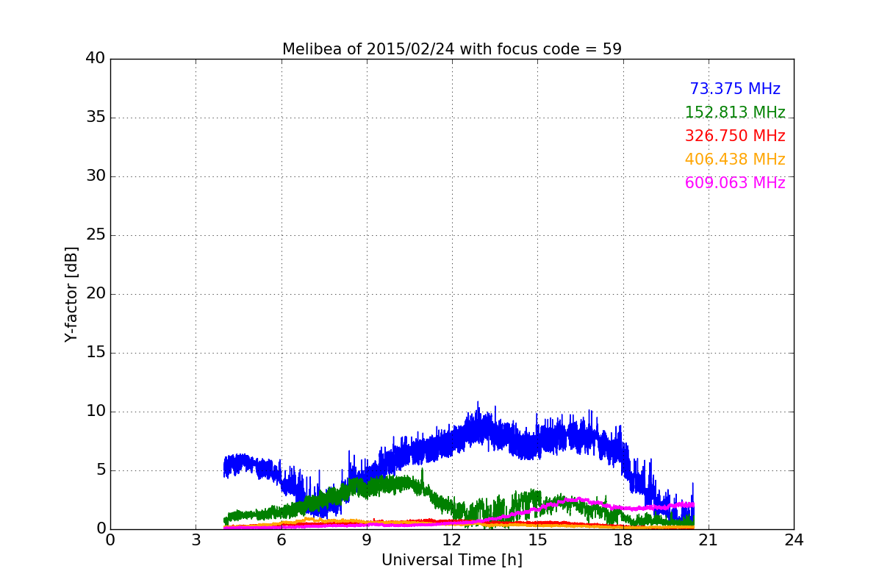This screenshot has height=588, width=882.
Task: Click the Y-factor [dB] axis label
Action: tap(71, 294)
